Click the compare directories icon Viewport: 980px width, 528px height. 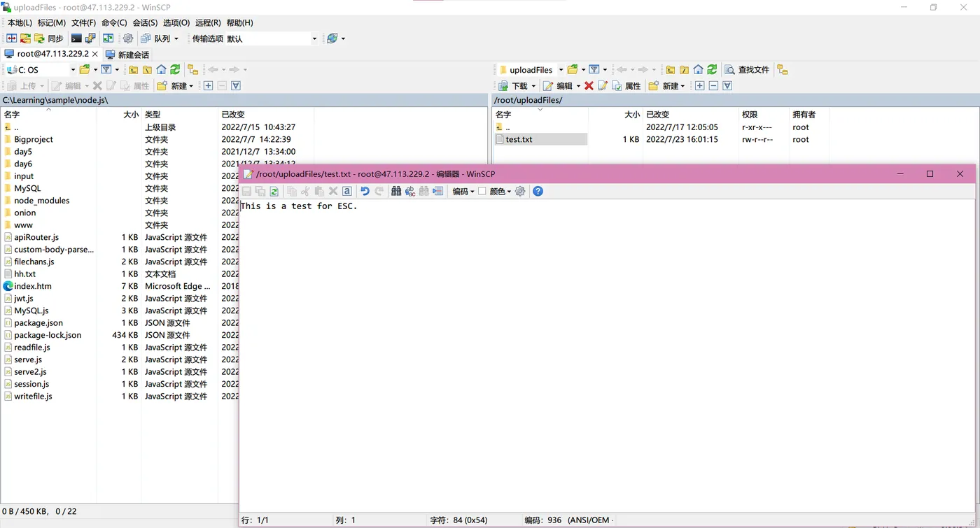(12, 38)
